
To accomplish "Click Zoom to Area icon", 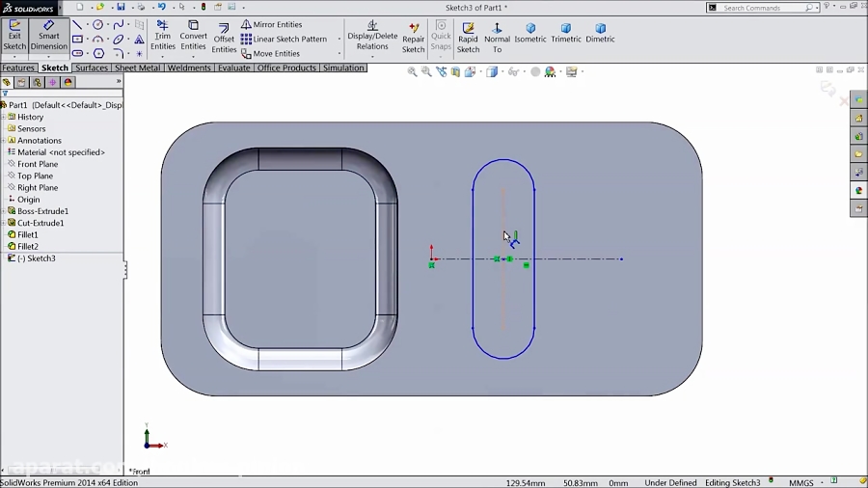I will coord(426,72).
